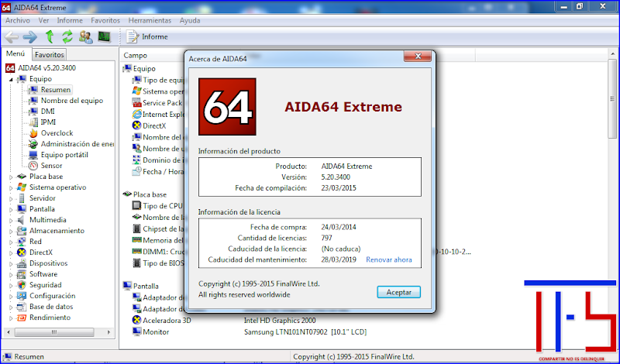Expand the Sistema operativo node

coord(11,187)
